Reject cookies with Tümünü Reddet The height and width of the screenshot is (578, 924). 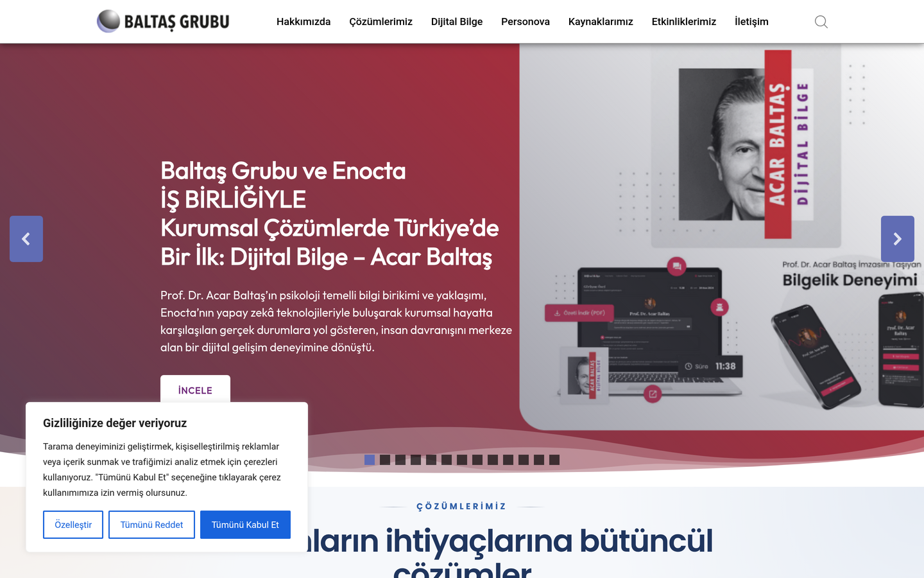151,525
